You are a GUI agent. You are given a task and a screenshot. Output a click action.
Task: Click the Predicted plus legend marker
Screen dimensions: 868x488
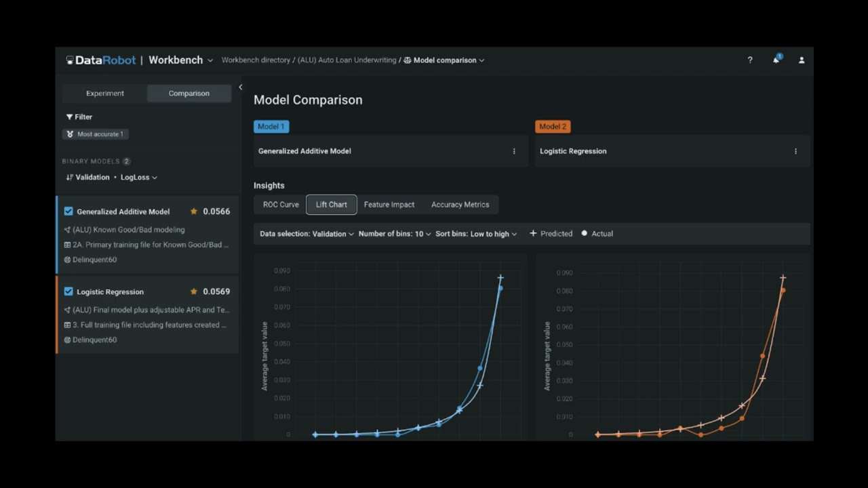[533, 233]
